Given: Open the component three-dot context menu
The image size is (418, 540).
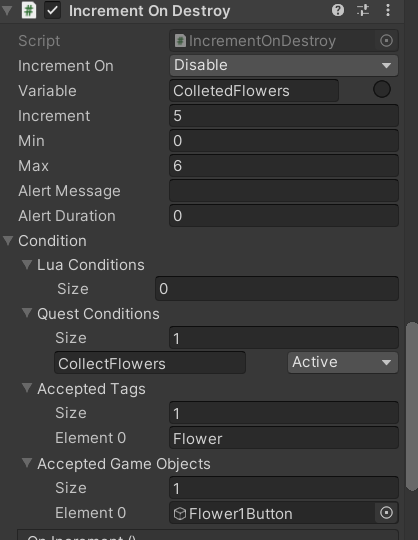Looking at the screenshot, I should click(x=388, y=10).
